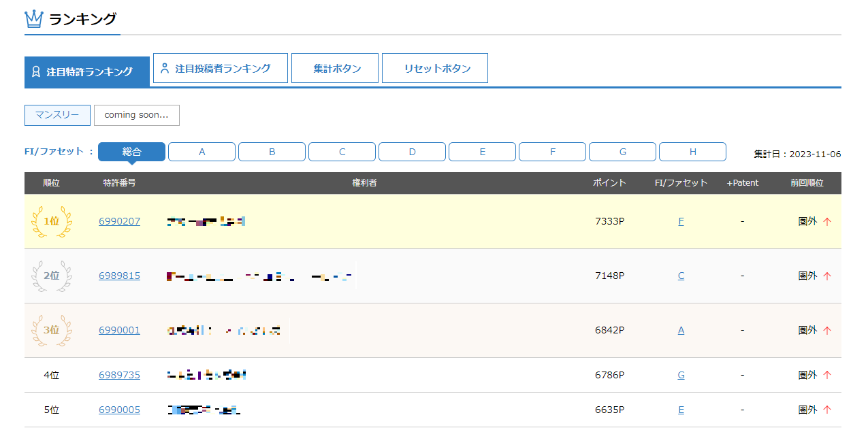Click the ポイント column header
The image size is (868, 428).
[x=609, y=183]
